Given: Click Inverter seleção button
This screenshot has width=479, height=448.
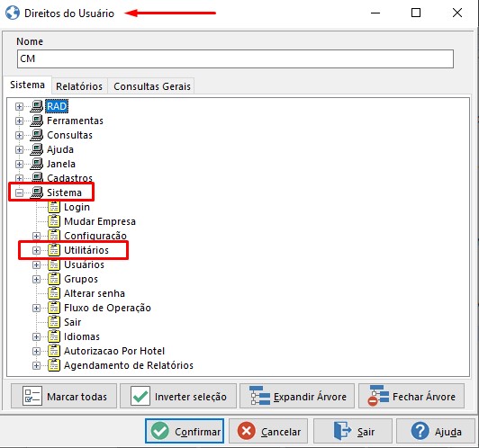Looking at the screenshot, I should (x=178, y=396).
